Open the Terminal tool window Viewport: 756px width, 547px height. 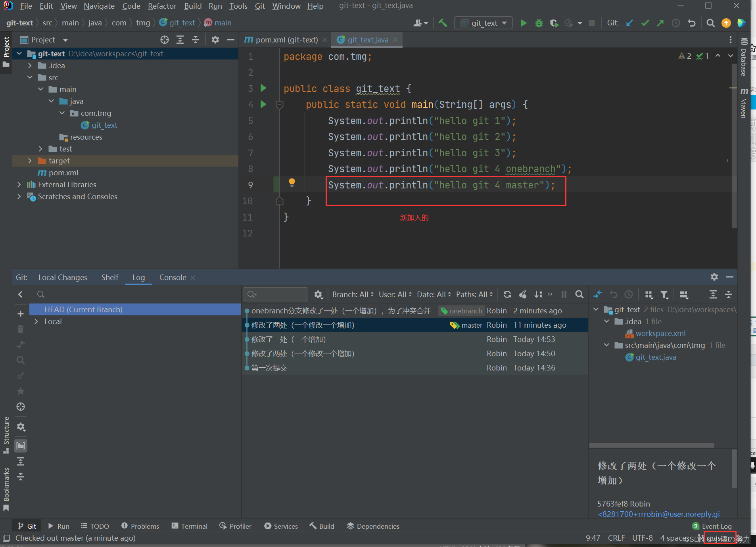[190, 526]
